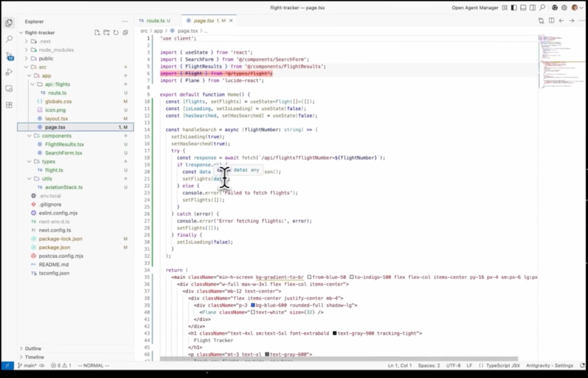Split the editor to the right

coord(551,21)
